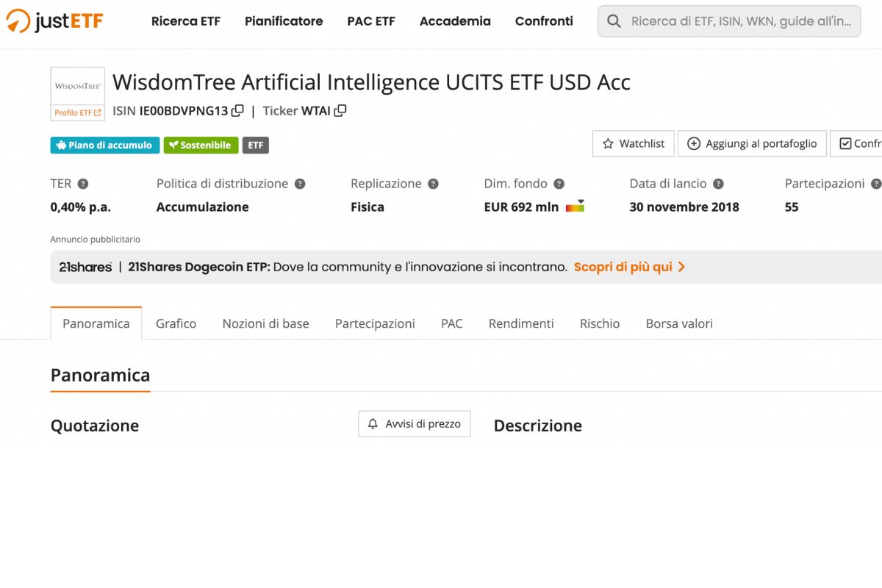The height and width of the screenshot is (588, 882).
Task: Toggle the Watchlist star button
Action: [633, 143]
